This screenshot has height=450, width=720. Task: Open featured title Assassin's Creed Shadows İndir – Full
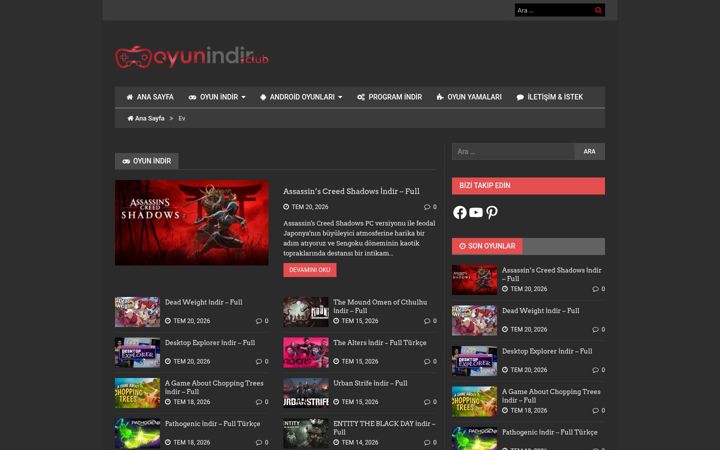[351, 191]
